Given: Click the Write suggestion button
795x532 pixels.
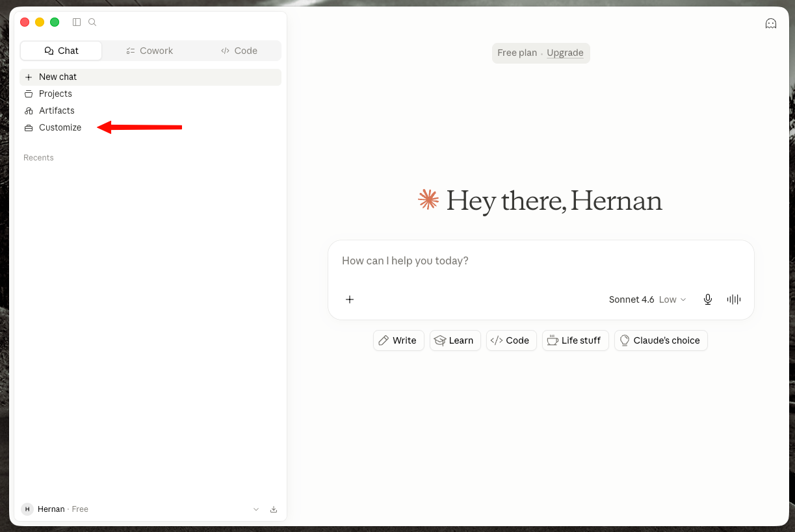Looking at the screenshot, I should [x=398, y=340].
